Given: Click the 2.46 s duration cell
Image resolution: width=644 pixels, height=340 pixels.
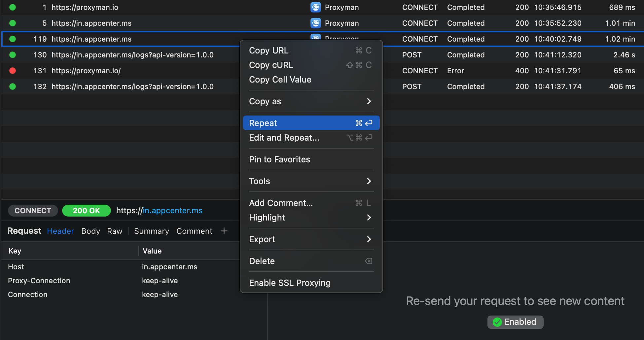Looking at the screenshot, I should [624, 55].
